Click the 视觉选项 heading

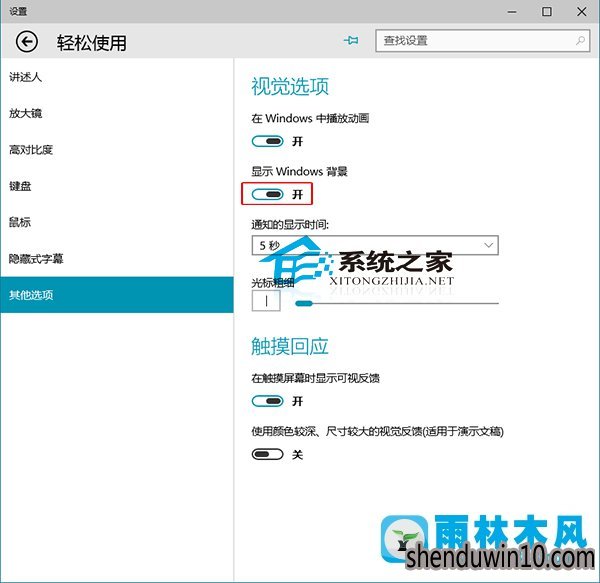point(290,86)
